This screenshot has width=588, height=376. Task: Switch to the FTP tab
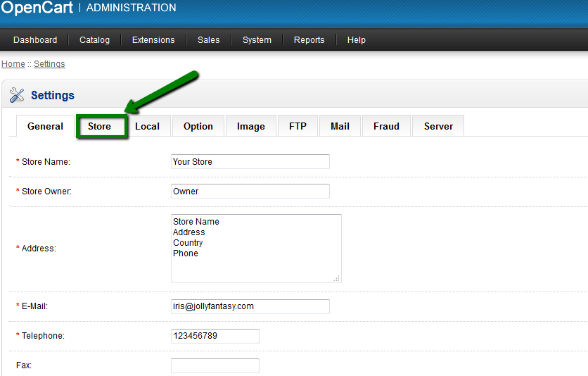click(298, 126)
